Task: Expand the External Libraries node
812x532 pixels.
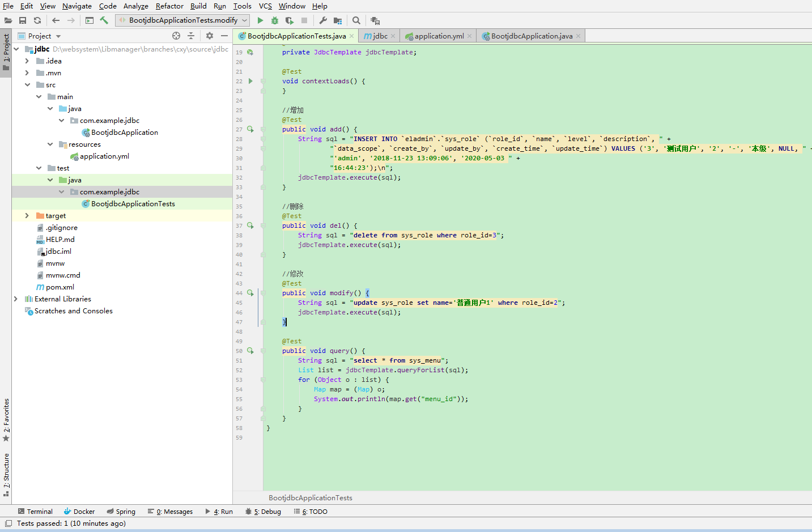Action: coord(15,299)
